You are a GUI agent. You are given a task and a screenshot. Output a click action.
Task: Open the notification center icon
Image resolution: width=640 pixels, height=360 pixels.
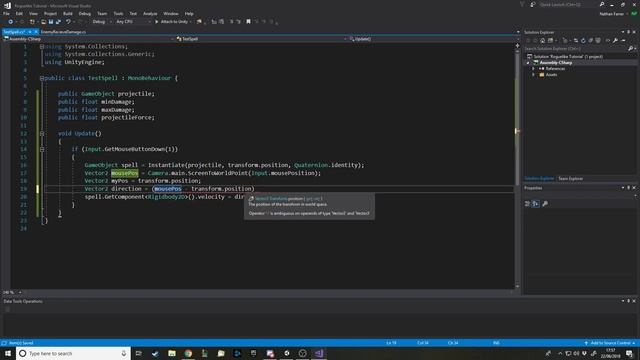[x=629, y=353]
